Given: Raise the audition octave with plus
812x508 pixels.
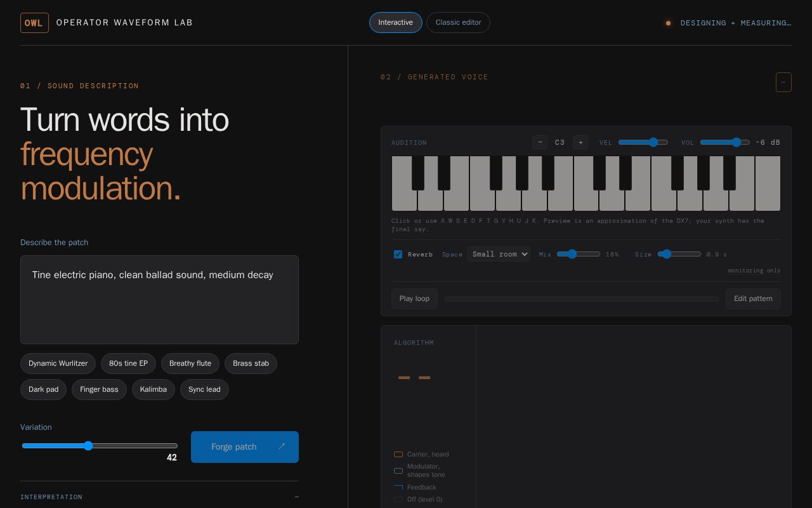Looking at the screenshot, I should pyautogui.click(x=580, y=142).
